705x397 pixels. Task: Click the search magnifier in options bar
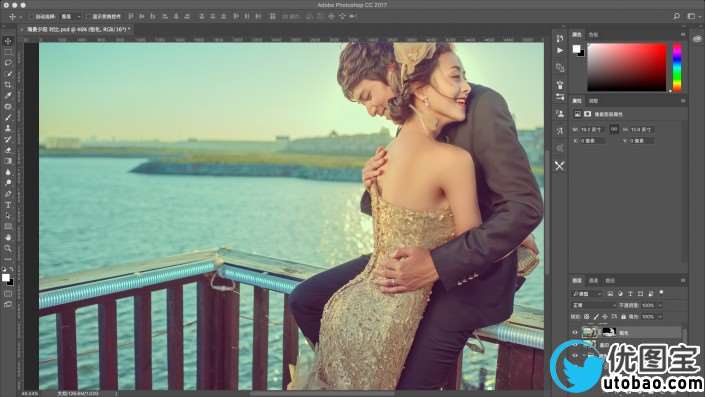click(677, 16)
